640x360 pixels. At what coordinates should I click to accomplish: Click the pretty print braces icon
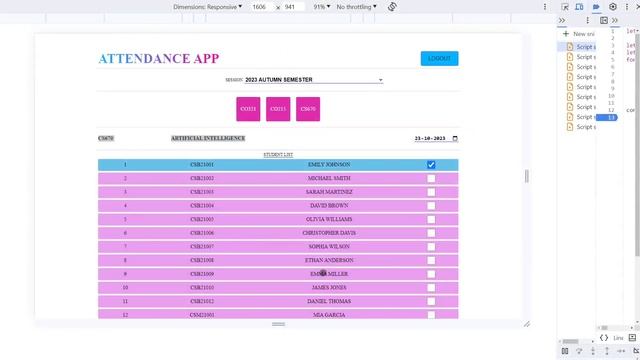click(604, 338)
